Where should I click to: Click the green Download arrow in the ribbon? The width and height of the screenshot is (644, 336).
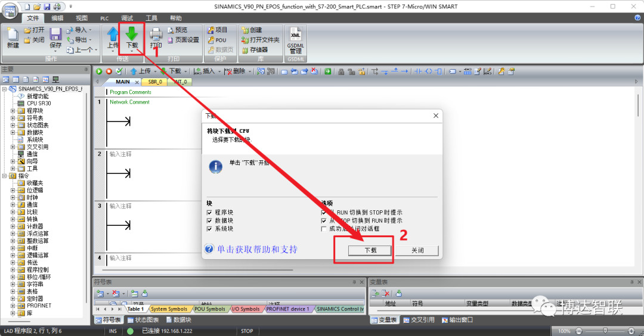(131, 33)
